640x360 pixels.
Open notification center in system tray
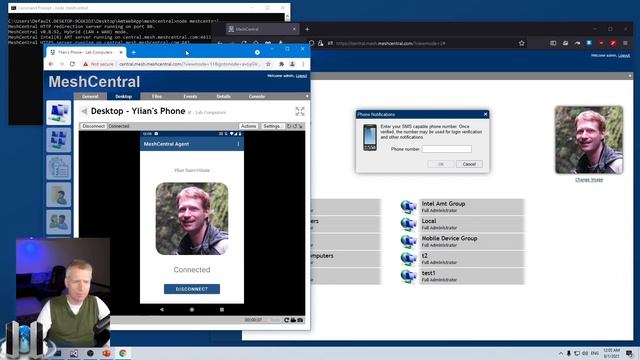click(629, 353)
